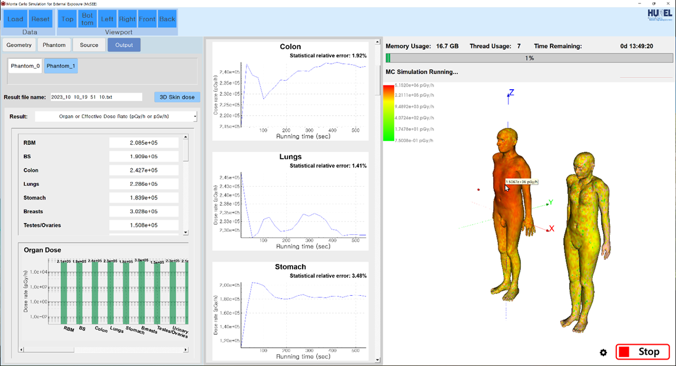676x366 pixels.
Task: Switch viewport to Front view
Action: pos(147,19)
